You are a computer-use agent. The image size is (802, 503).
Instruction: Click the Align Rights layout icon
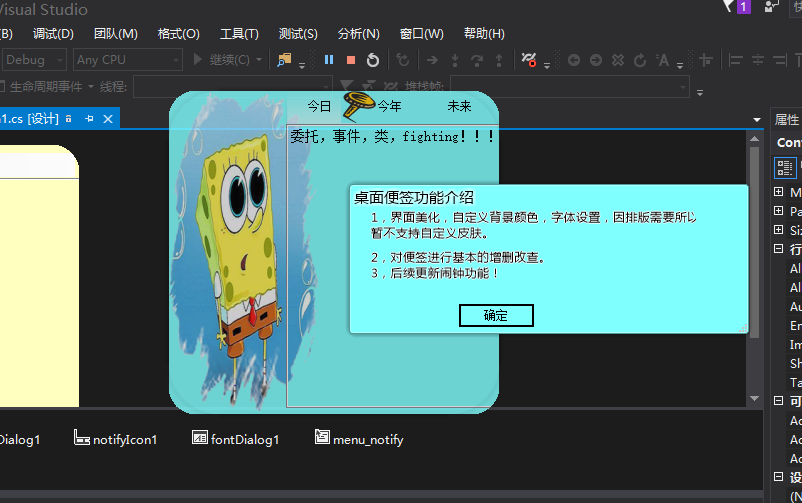click(x=779, y=60)
